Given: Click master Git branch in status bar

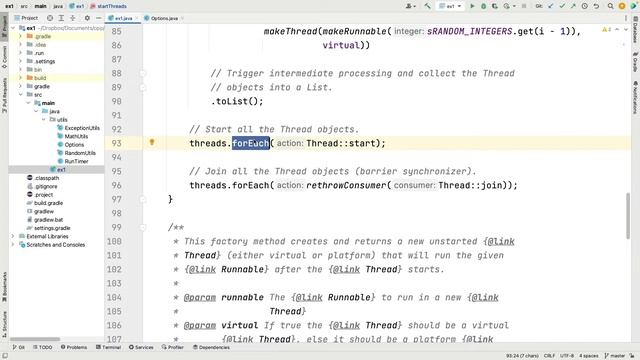Looking at the screenshot, I should tap(615, 356).
